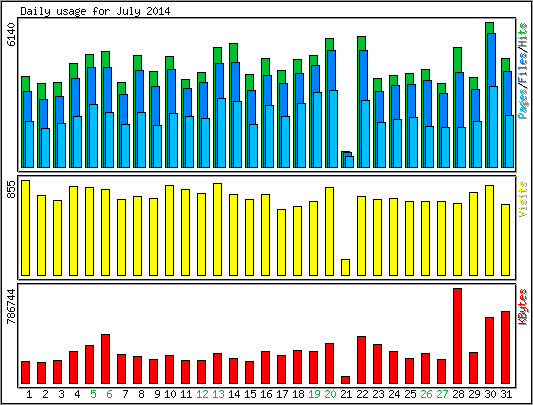Viewport: 533px width, 405px height.
Task: Select the yellow Visits bar for day 1
Action: click(x=25, y=228)
